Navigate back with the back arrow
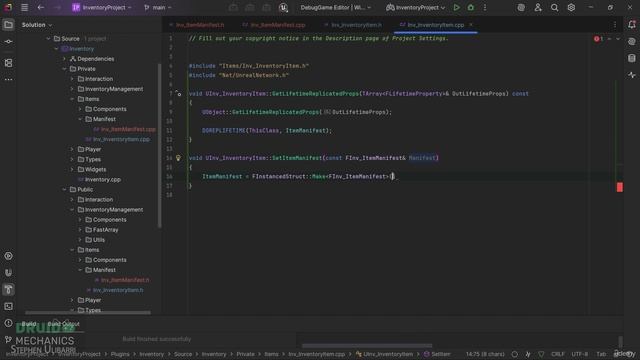Viewport: 640px width, 360px height. point(40,7)
